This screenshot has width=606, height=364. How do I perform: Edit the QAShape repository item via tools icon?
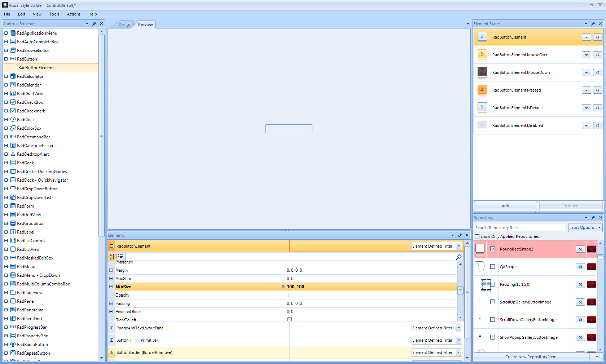coord(580,267)
